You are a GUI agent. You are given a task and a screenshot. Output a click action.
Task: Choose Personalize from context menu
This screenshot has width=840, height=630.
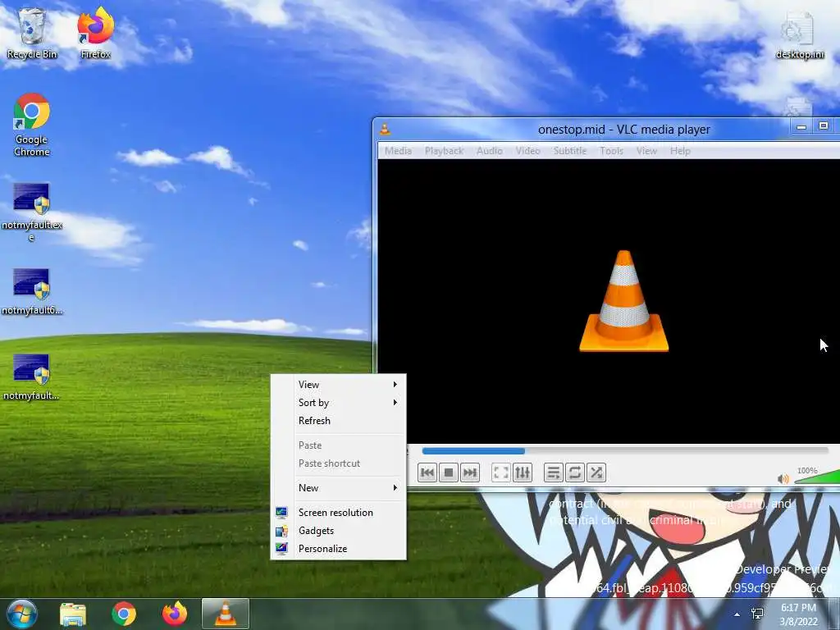(x=338, y=549)
